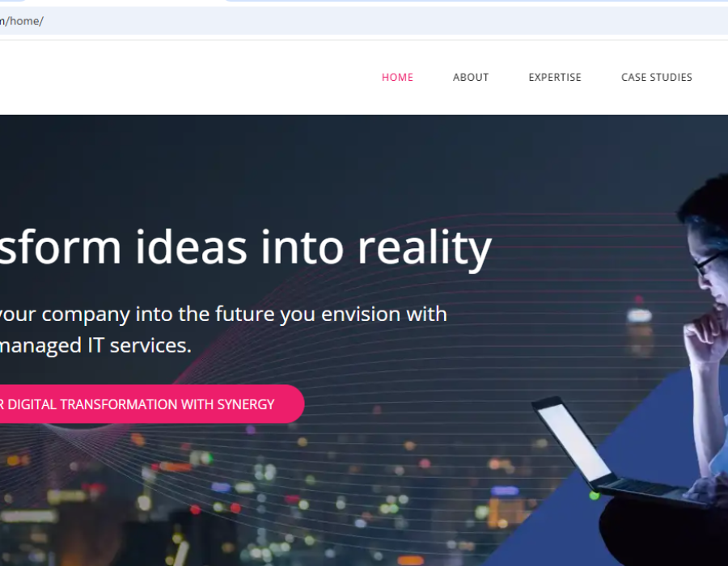The width and height of the screenshot is (728, 566).
Task: Click the word 'reality' in the headline
Action: (x=425, y=248)
